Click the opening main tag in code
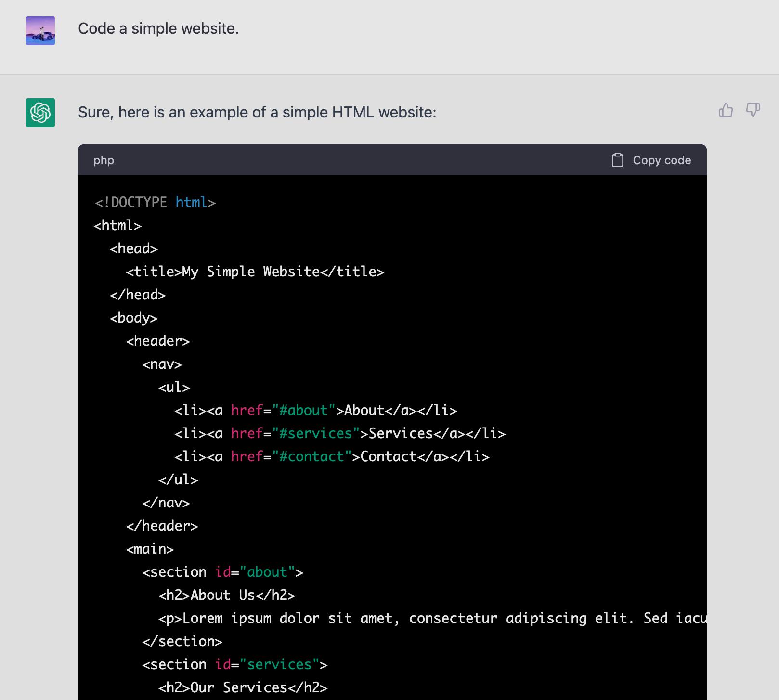This screenshot has height=700, width=779. click(150, 549)
